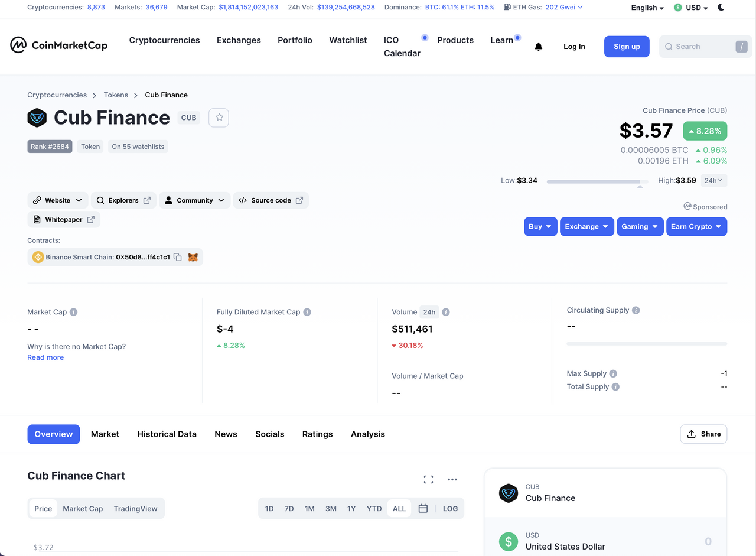Switch chart to TradingView
756x556 pixels.
[x=136, y=508]
